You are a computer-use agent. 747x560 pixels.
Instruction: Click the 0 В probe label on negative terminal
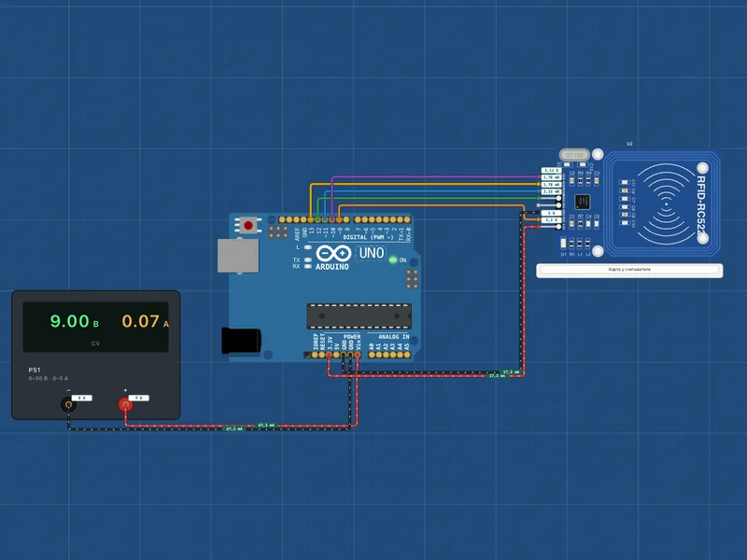click(81, 399)
